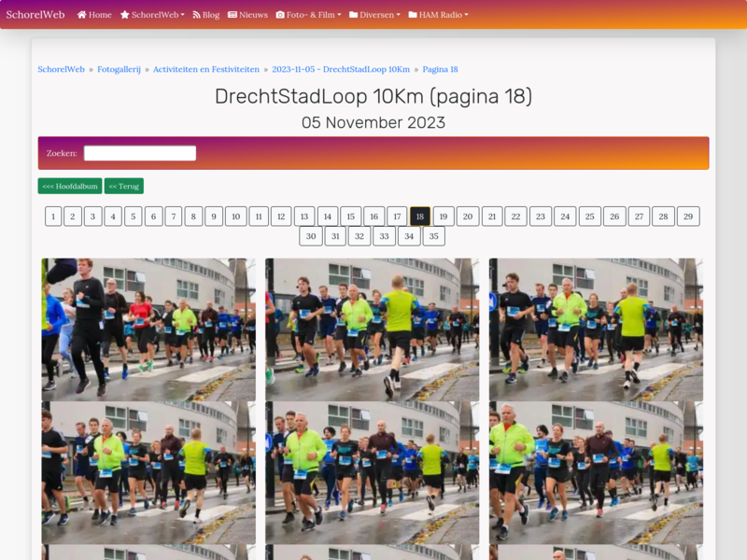This screenshot has width=747, height=560.
Task: Click the camera icon beside Foto- & Film
Action: pos(280,15)
